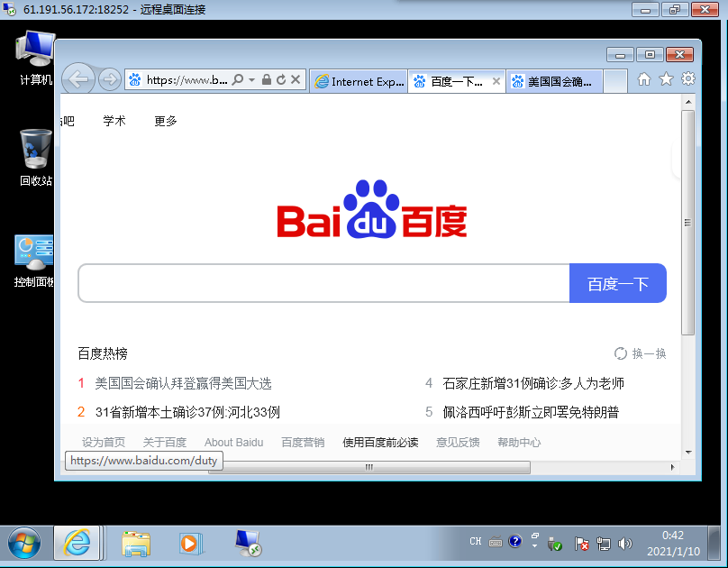
Task: Launch Windows Media Player from taskbar
Action: pos(190,543)
